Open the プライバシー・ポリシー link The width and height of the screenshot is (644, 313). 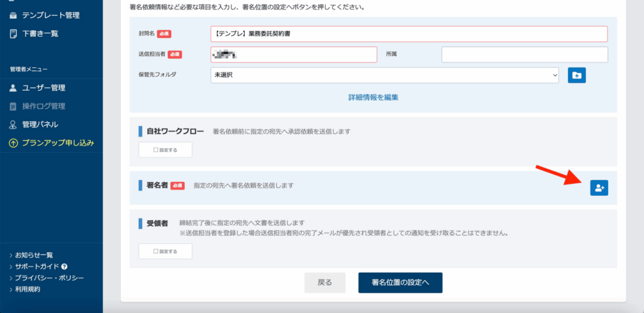click(x=49, y=278)
